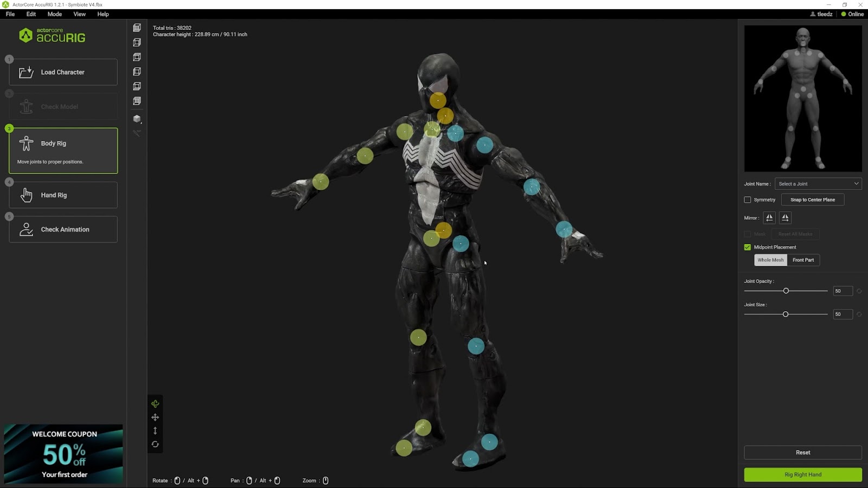The height and width of the screenshot is (488, 868).
Task: Select the blue shoulder joint marker
Action: 484,145
